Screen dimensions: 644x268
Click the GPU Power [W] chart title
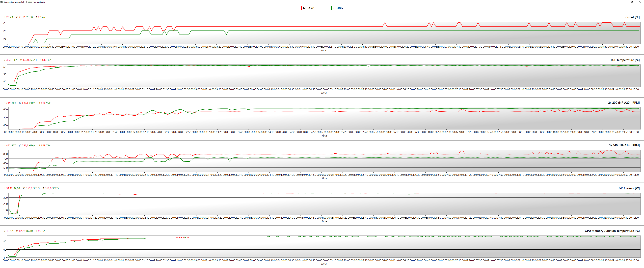(629, 188)
